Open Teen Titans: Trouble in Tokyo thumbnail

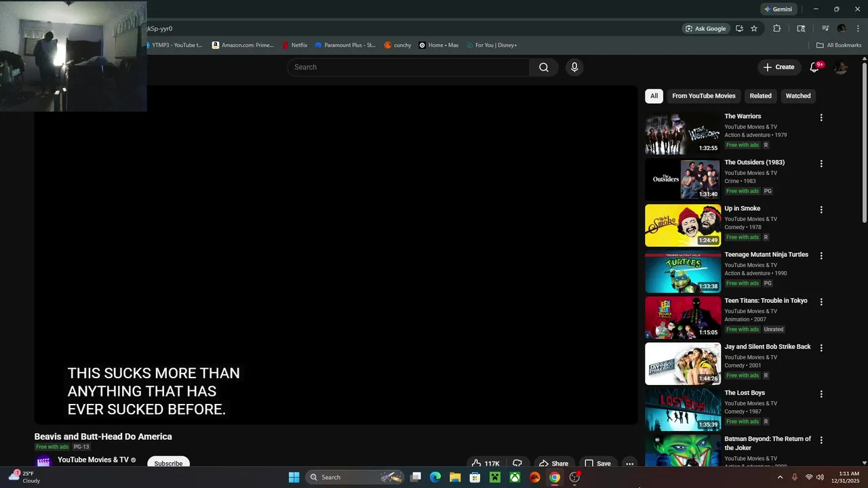pos(683,318)
